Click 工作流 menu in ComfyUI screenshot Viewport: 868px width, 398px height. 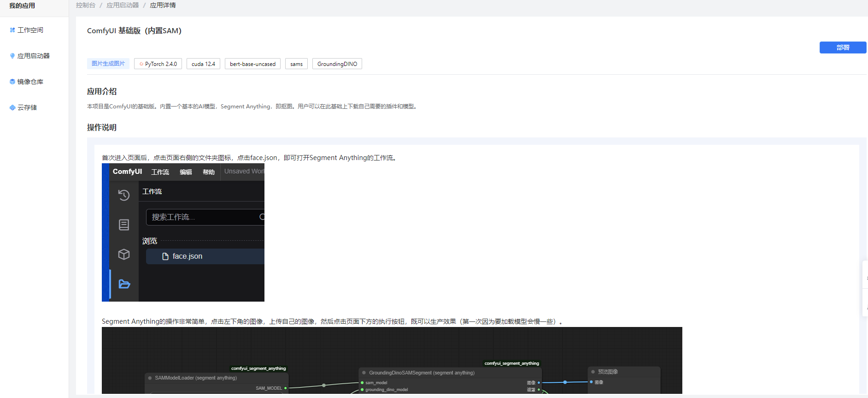[160, 172]
